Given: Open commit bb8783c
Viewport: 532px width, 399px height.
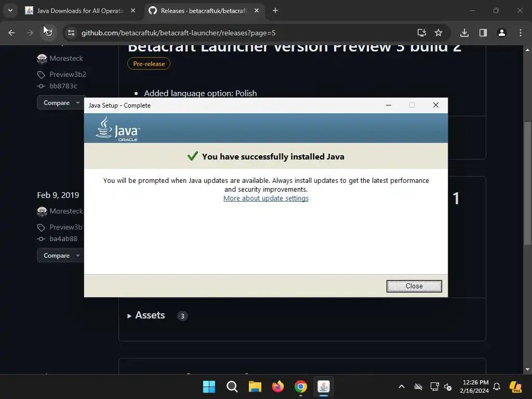Looking at the screenshot, I should click(x=63, y=86).
